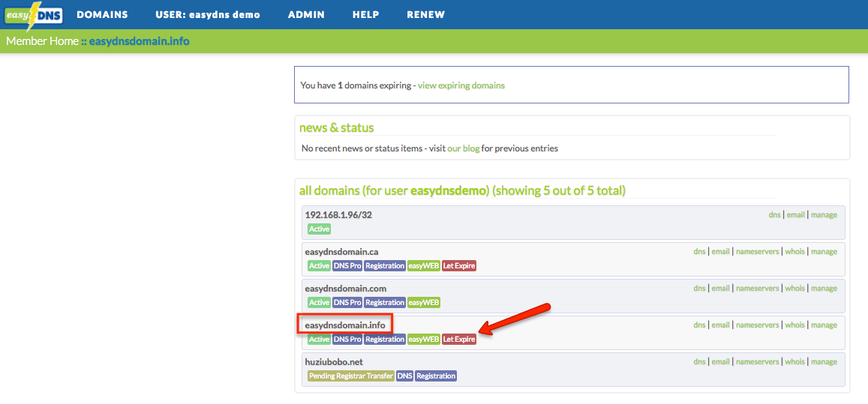This screenshot has height=404, width=868.
Task: Open the HELP menu
Action: (x=365, y=15)
